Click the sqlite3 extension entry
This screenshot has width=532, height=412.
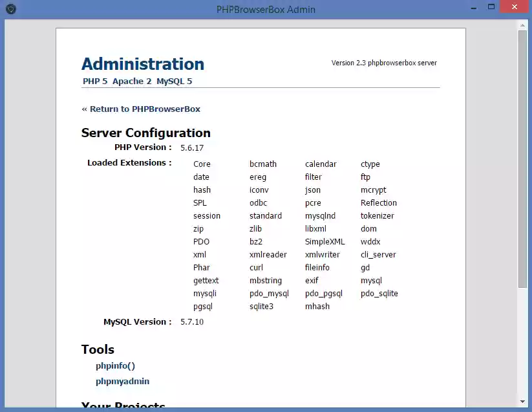point(261,307)
